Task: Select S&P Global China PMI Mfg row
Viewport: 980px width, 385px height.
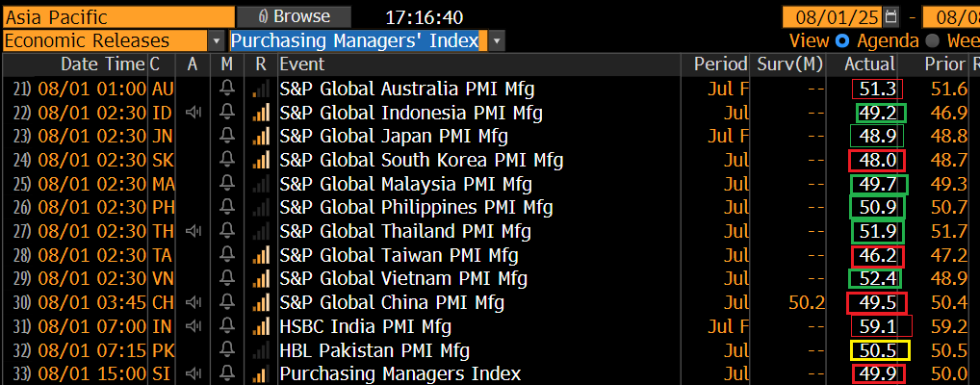Action: pyautogui.click(x=490, y=302)
